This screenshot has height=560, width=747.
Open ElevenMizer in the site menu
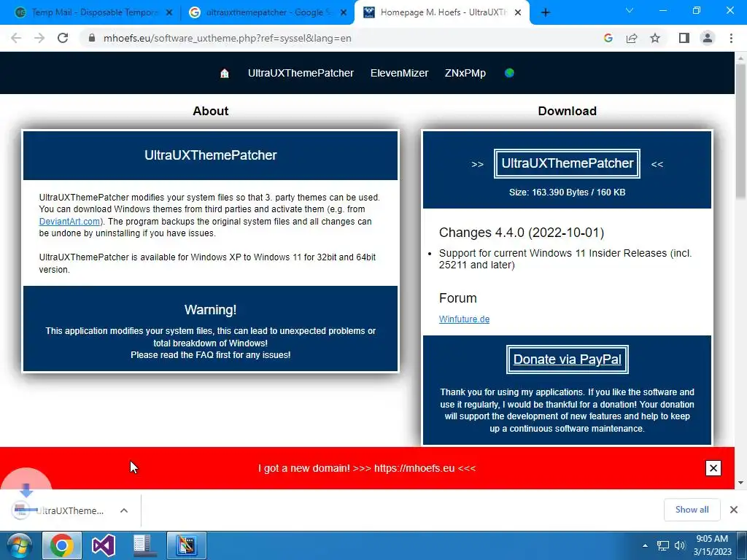click(x=399, y=74)
